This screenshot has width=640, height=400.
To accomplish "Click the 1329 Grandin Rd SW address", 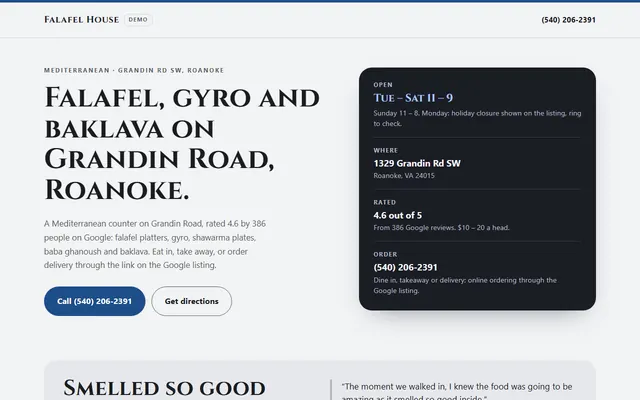I will (x=417, y=163).
